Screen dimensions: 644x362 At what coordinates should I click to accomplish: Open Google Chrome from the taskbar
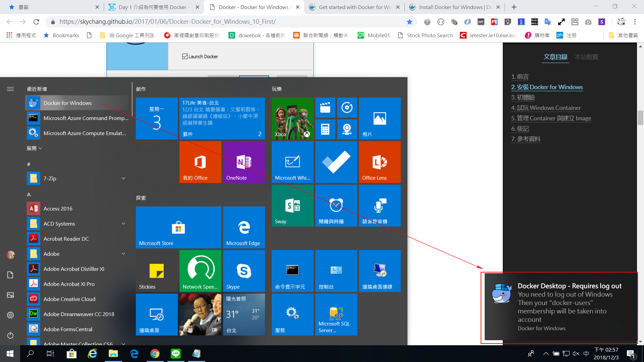tap(155, 353)
